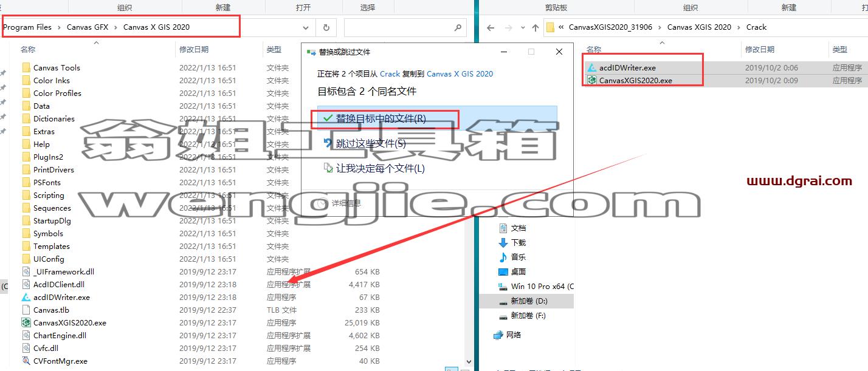Refresh the left Explorer folder view

(x=326, y=27)
